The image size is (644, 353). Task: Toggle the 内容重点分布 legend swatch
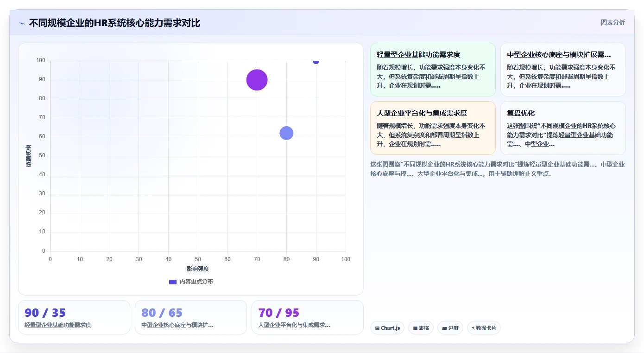[x=173, y=282]
